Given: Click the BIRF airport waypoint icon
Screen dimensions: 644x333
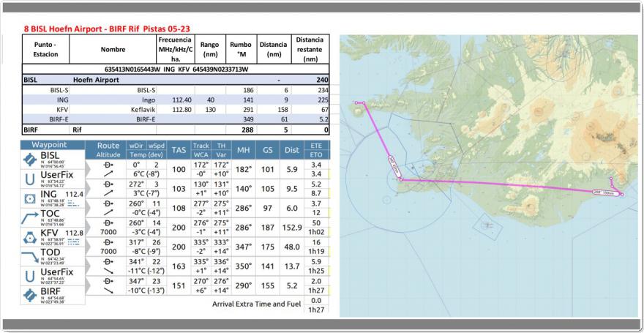Looking at the screenshot, I should click(30, 295).
